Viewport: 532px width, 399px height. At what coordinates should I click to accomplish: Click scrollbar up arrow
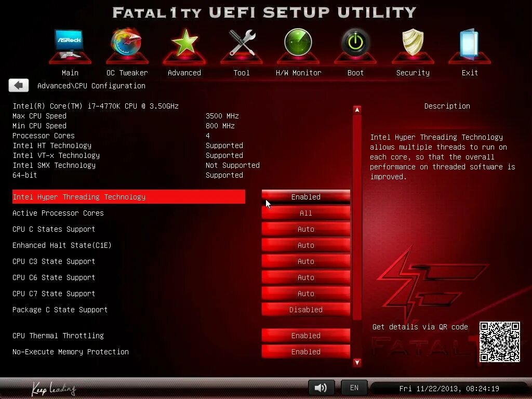coord(357,110)
